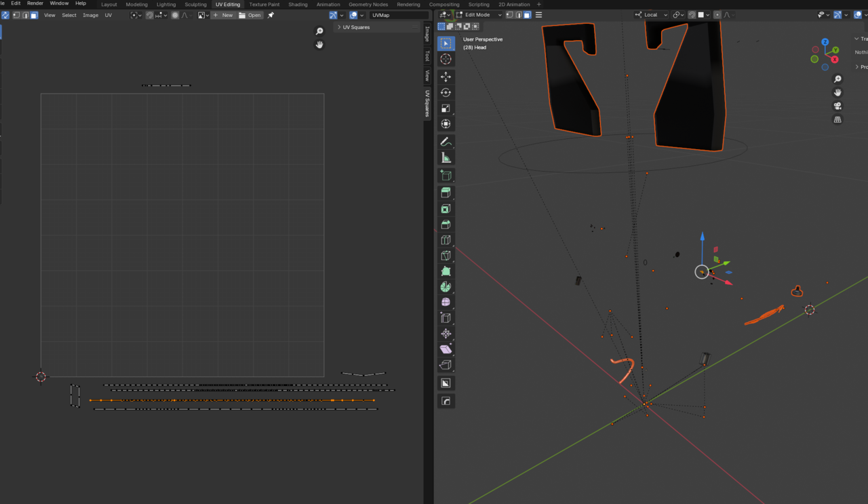Image resolution: width=868 pixels, height=504 pixels.
Task: Pick the Spin tool
Action: 446,287
